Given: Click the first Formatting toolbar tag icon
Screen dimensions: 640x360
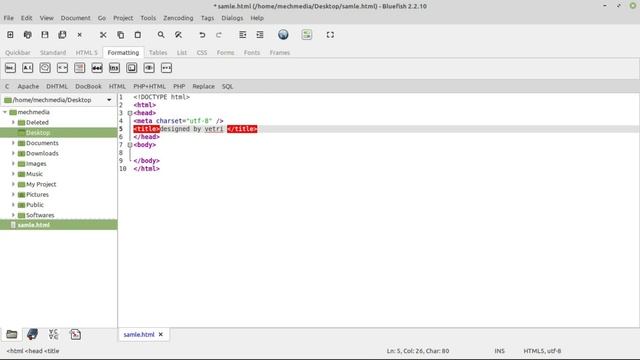Looking at the screenshot, I should click(x=10, y=68).
